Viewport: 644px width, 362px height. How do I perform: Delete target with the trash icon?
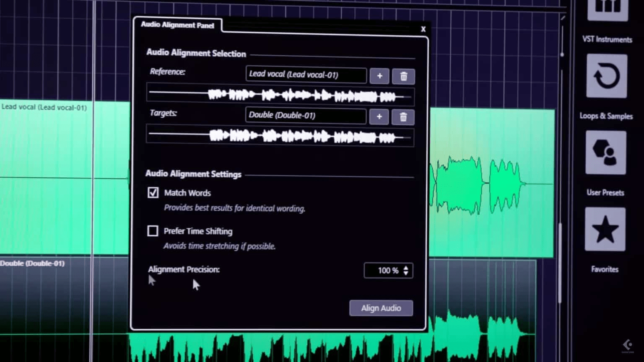pyautogui.click(x=403, y=117)
